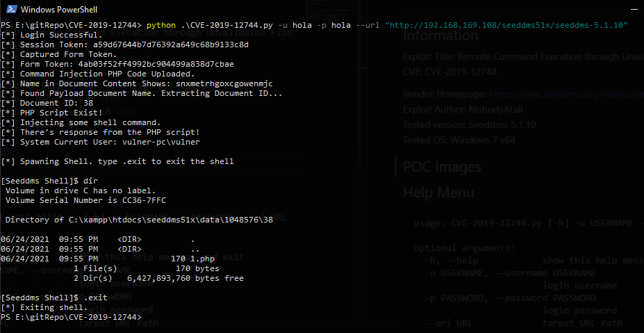Click the final empty PS E:\gitRepo prompt
Image resolution: width=644 pixels, height=333 pixels.
(71, 318)
